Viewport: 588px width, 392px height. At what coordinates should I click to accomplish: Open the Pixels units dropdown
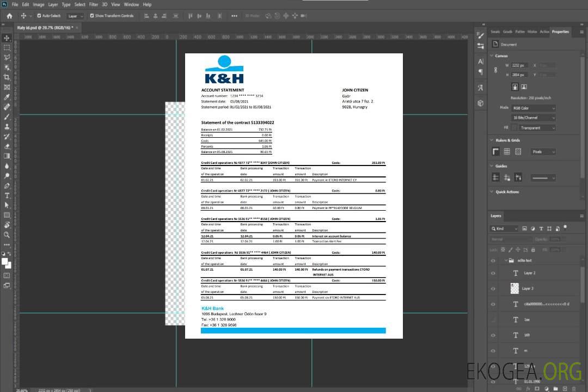pyautogui.click(x=543, y=151)
